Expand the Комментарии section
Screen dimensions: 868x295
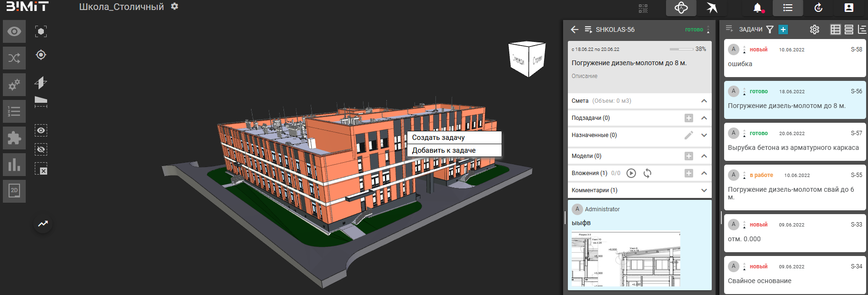(704, 190)
